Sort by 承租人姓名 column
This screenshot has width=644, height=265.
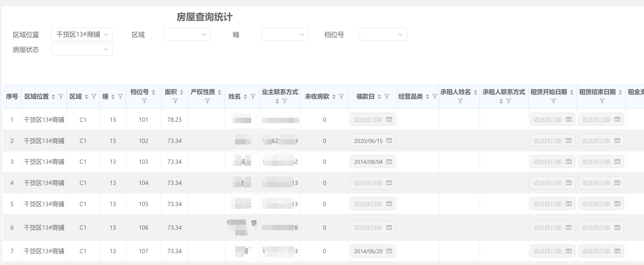coord(475,92)
